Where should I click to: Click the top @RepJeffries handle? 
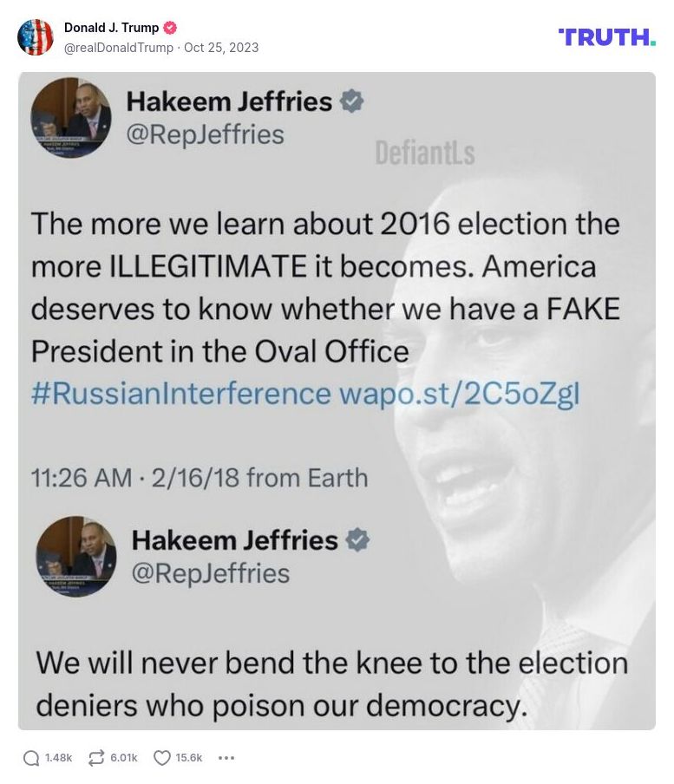tap(206, 134)
